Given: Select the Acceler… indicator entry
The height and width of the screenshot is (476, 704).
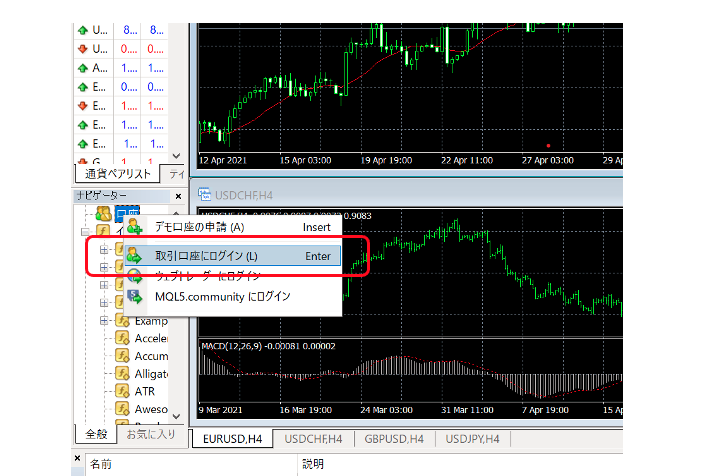Looking at the screenshot, I should (151, 338).
